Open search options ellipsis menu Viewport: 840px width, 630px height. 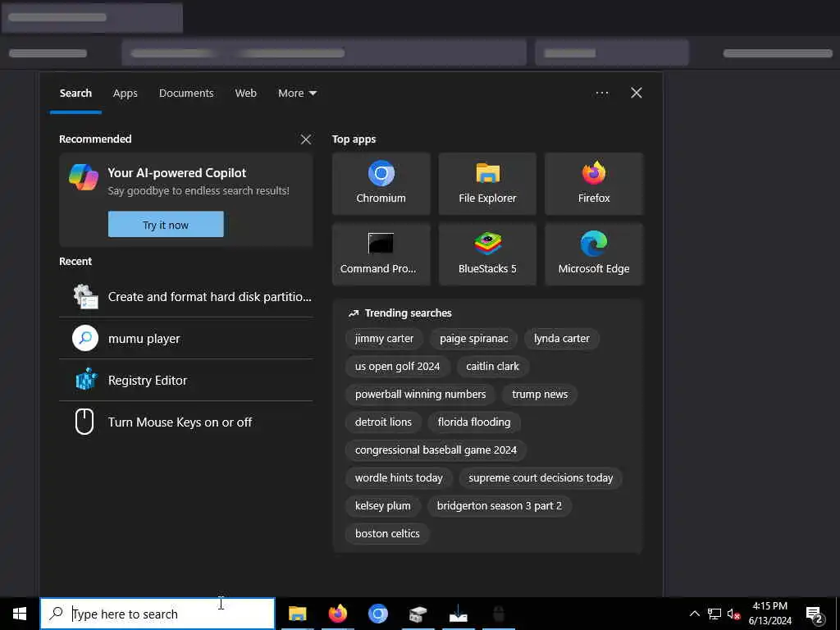pyautogui.click(x=602, y=94)
